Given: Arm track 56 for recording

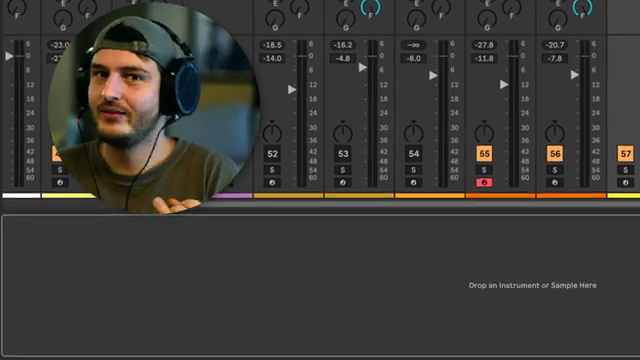Looking at the screenshot, I should [x=555, y=182].
